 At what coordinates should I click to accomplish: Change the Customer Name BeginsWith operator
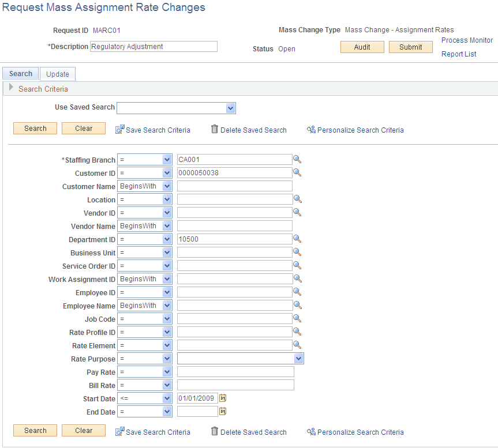click(x=145, y=186)
